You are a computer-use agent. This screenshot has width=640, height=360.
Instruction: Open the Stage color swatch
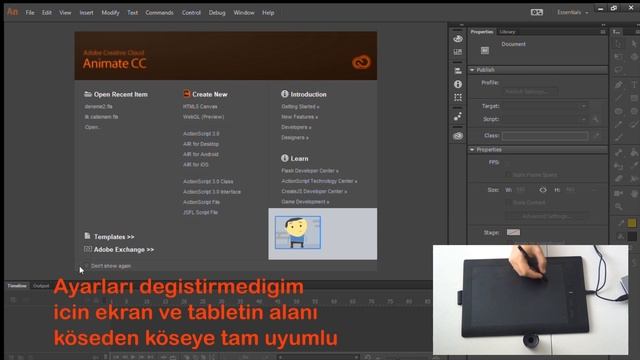pyautogui.click(x=513, y=232)
